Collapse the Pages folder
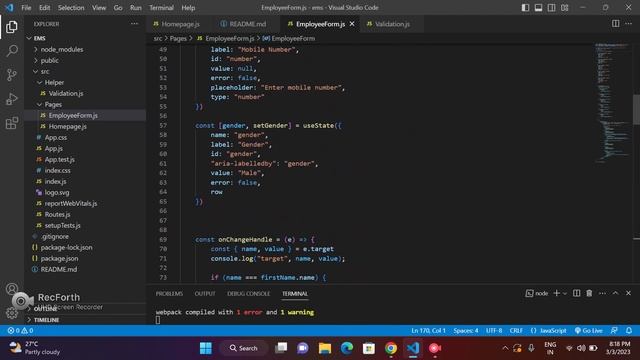Viewport: 640px width, 360px height. point(40,104)
